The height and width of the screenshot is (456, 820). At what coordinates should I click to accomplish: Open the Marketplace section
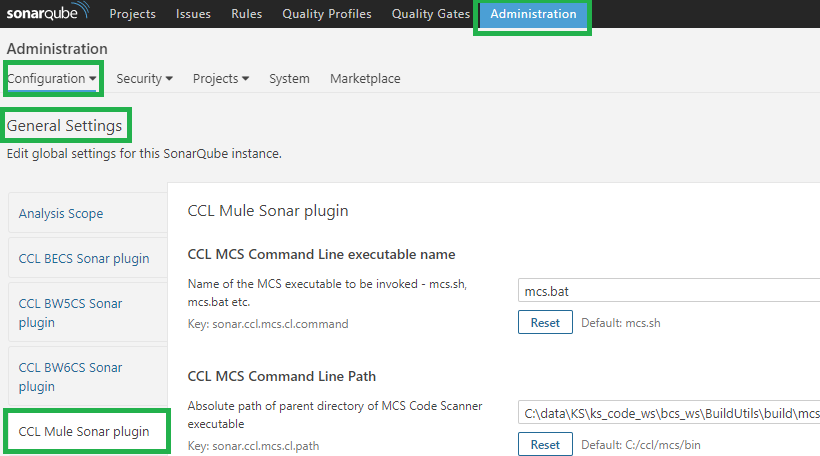click(x=365, y=78)
